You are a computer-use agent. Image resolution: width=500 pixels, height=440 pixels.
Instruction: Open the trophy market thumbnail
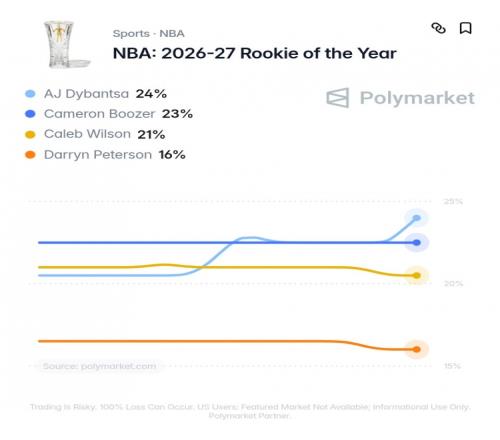point(67,45)
